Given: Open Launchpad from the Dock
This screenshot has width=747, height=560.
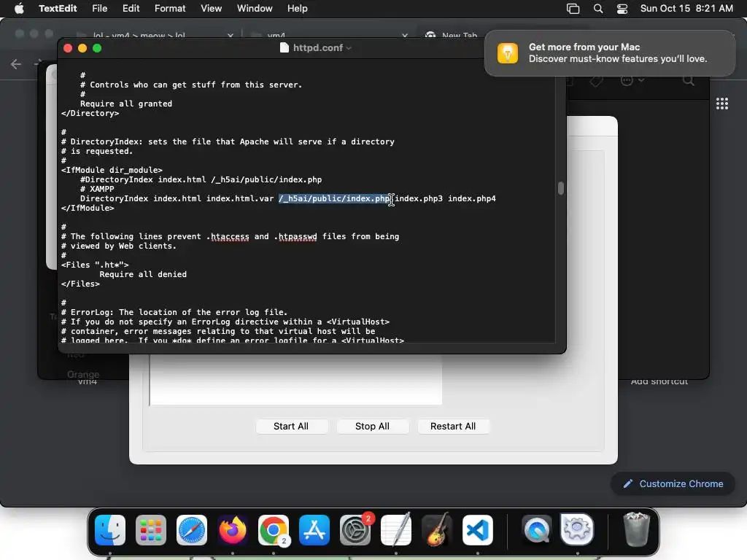Looking at the screenshot, I should point(151,529).
